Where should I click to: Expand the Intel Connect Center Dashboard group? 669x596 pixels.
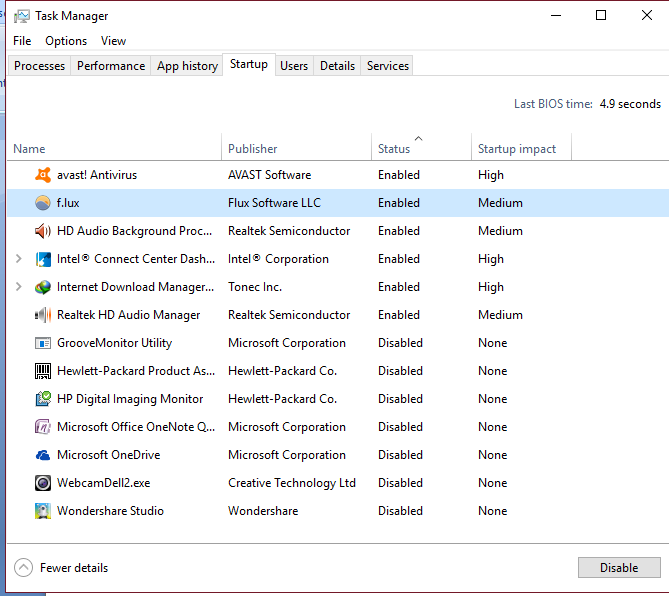tap(18, 259)
